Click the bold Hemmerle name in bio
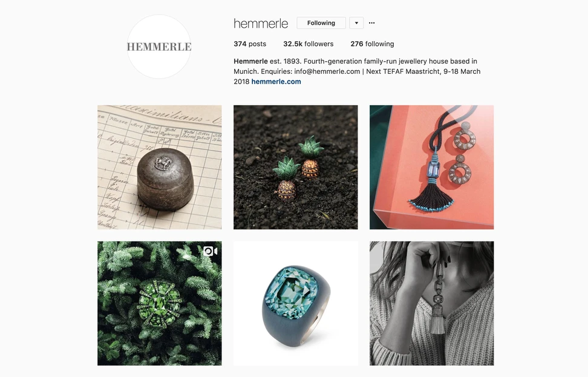588x377 pixels. point(250,61)
